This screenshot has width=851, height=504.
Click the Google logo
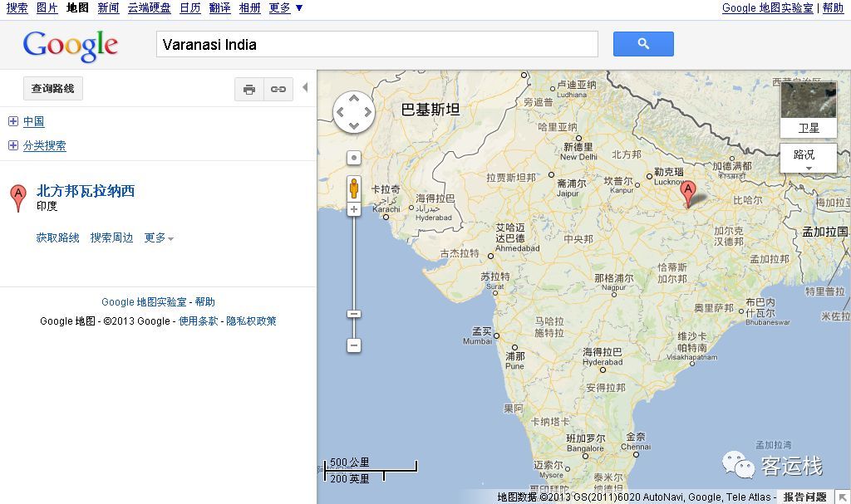click(70, 45)
